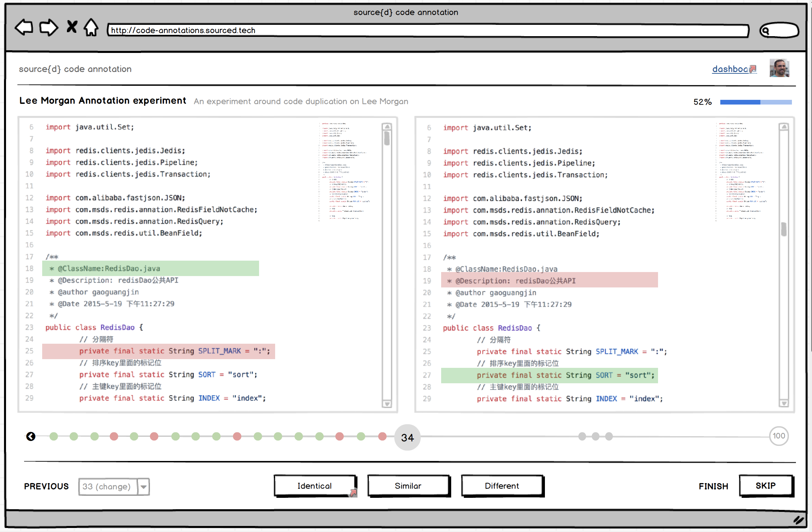The image size is (812, 532).
Task: Click the PREVIOUS label
Action: [x=47, y=486]
